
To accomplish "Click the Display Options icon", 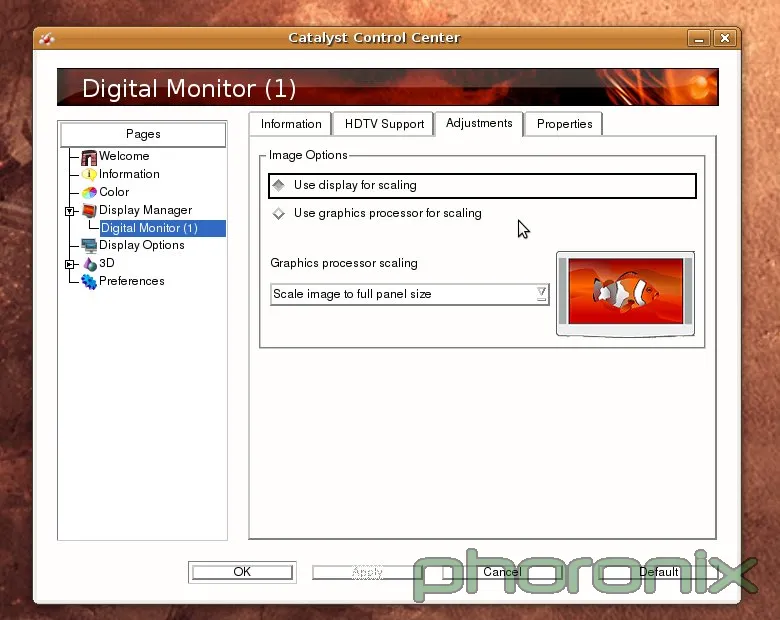I will [x=89, y=245].
